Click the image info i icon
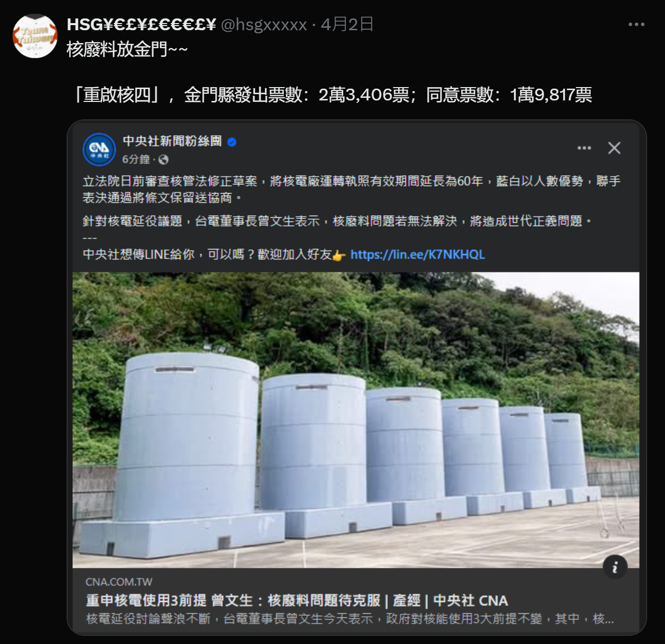 click(x=615, y=567)
